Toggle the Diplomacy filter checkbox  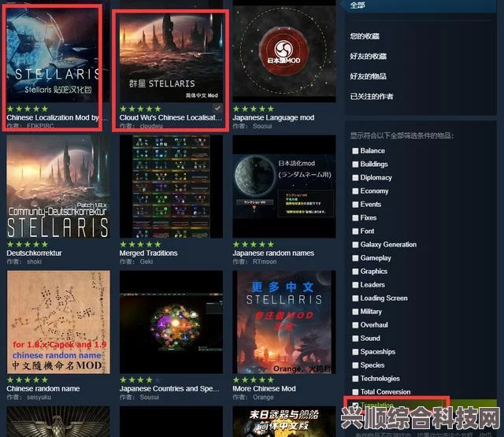[355, 178]
